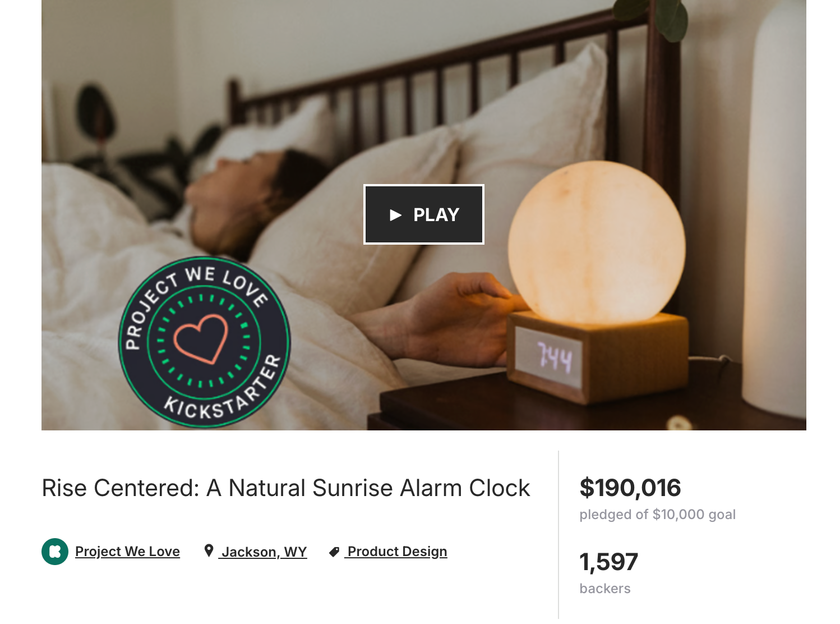Click the PLAY video button
Image resolution: width=840 pixels, height=624 pixels.
[423, 214]
